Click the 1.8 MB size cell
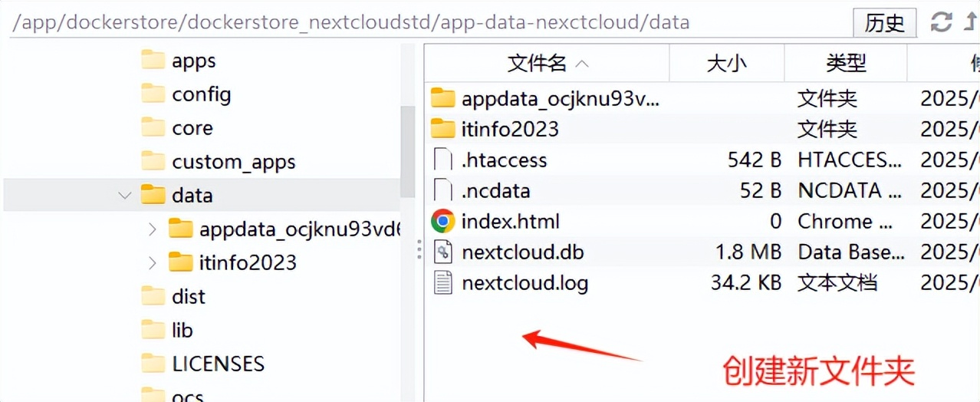 748,252
